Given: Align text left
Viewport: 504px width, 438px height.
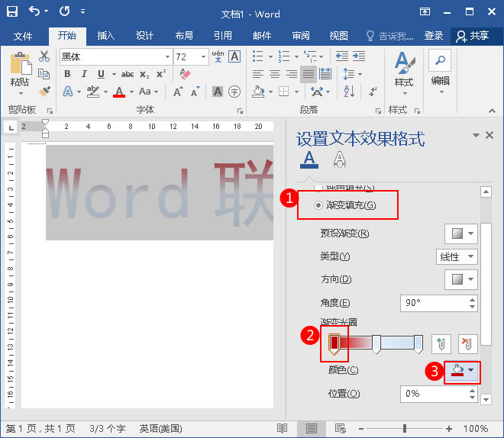Looking at the screenshot, I should [x=258, y=74].
